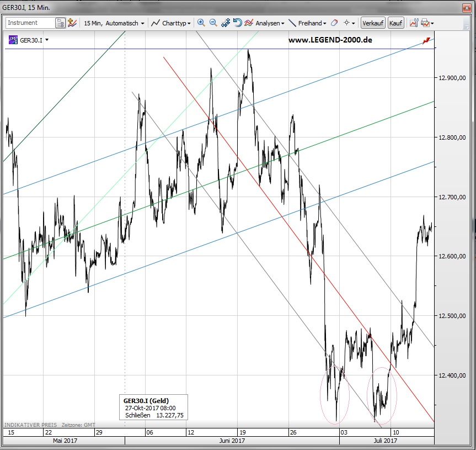Click the add instrument overlay icon
The height and width of the screenshot is (450, 476).
(x=72, y=23)
